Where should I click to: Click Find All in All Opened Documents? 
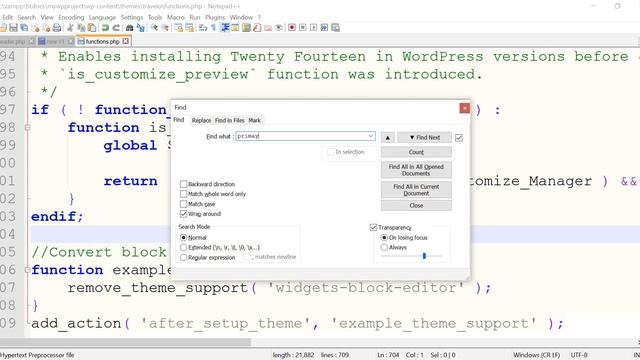[416, 170]
